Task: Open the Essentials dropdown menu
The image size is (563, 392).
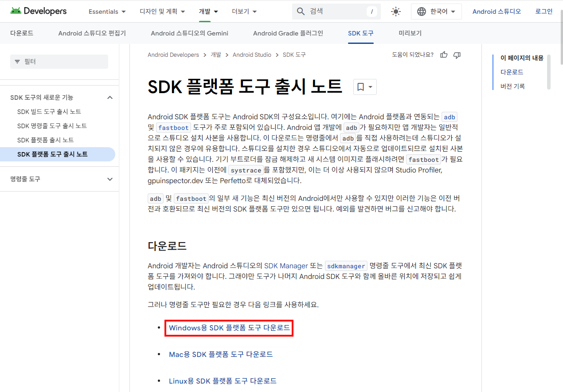Action: point(107,12)
